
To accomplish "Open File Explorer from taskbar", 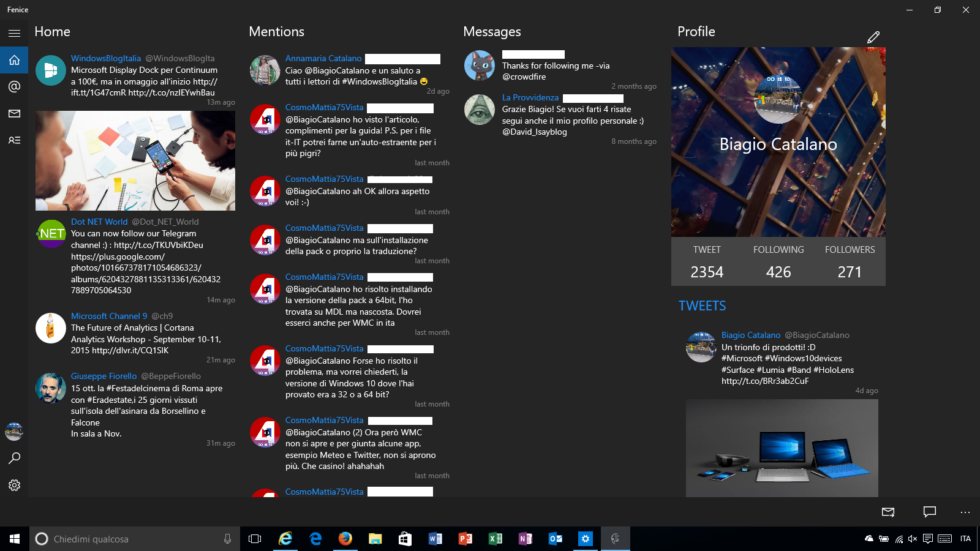I will point(375,539).
